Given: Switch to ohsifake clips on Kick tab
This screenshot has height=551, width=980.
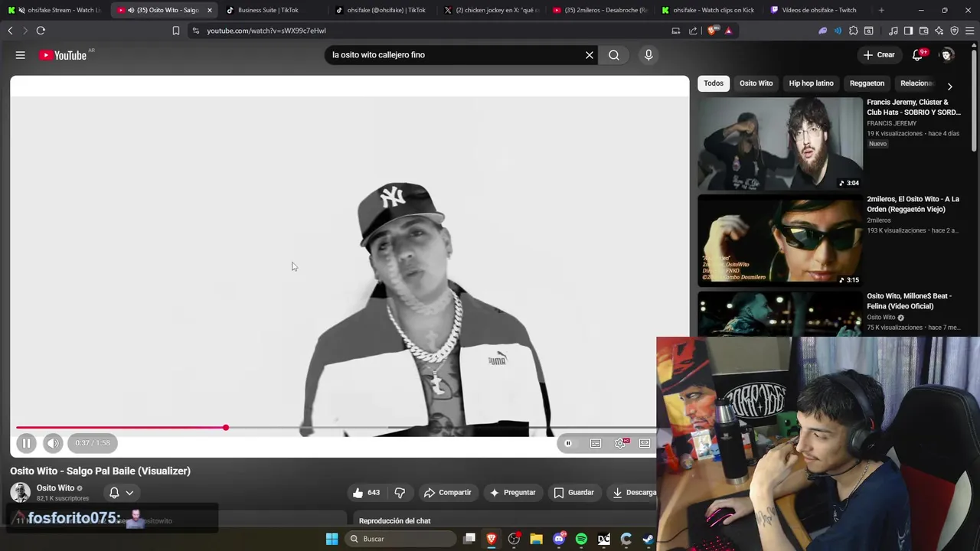Looking at the screenshot, I should pos(708,10).
